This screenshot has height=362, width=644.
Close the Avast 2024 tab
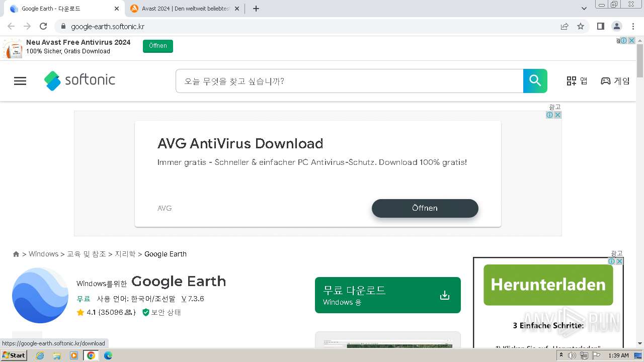(x=237, y=9)
